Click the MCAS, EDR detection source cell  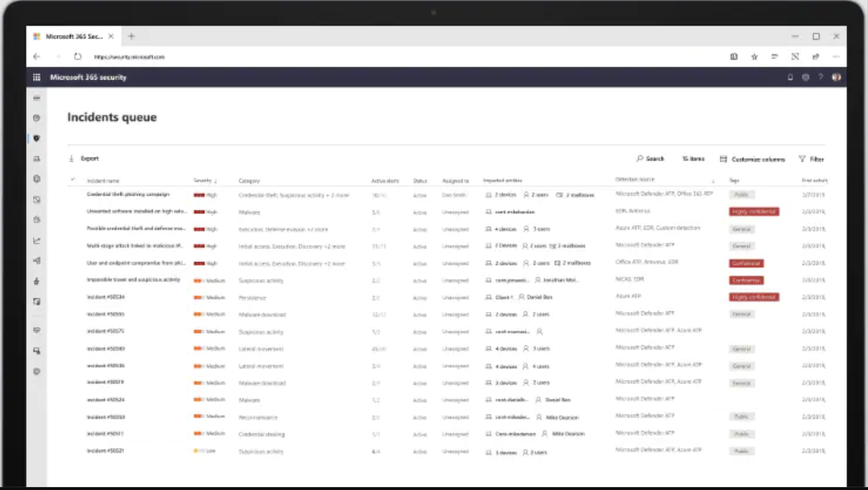point(629,279)
